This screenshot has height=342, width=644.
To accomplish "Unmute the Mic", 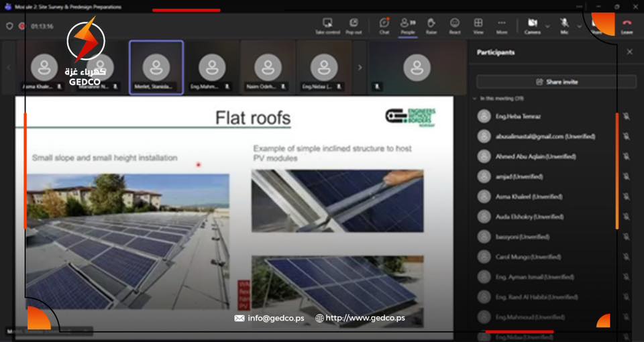I will 564,25.
